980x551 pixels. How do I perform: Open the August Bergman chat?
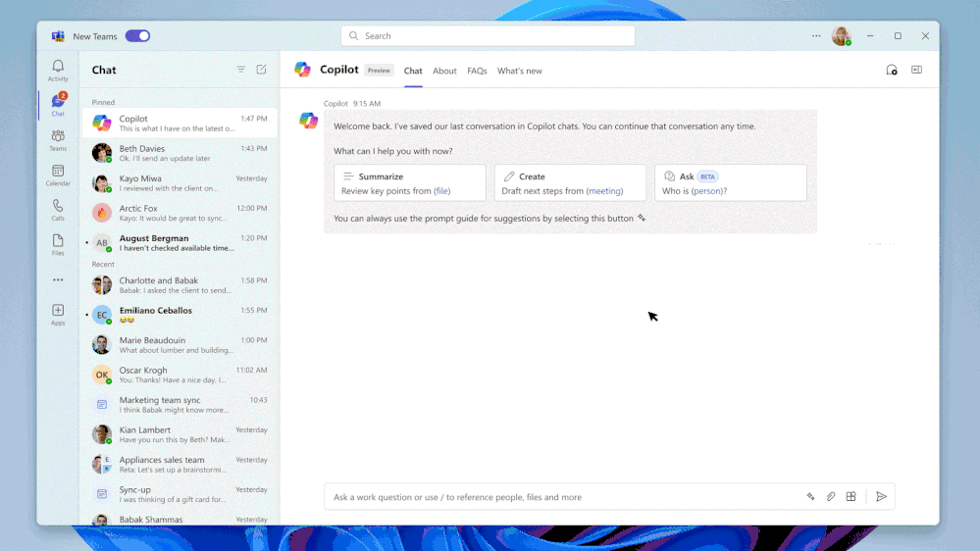coord(180,243)
